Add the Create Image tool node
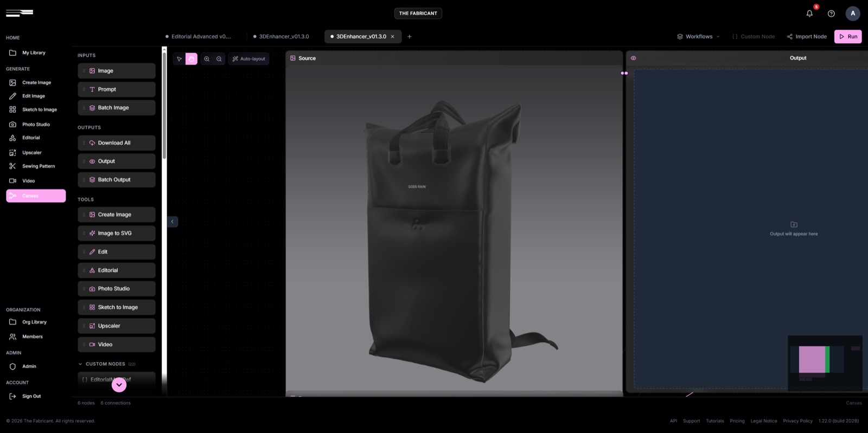Screen dimensions: 868x433 117,215
